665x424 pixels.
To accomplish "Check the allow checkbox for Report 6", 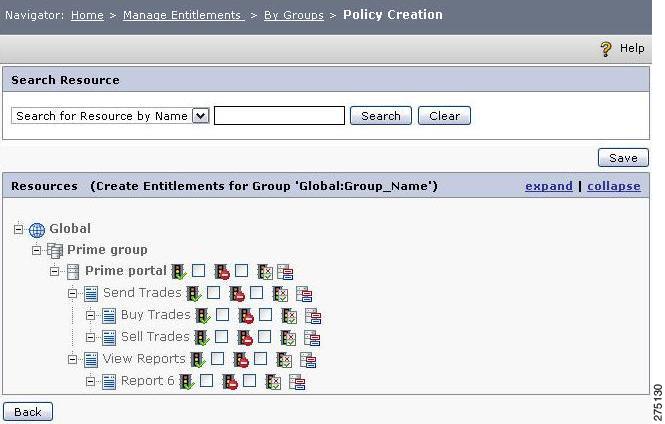I will [207, 380].
